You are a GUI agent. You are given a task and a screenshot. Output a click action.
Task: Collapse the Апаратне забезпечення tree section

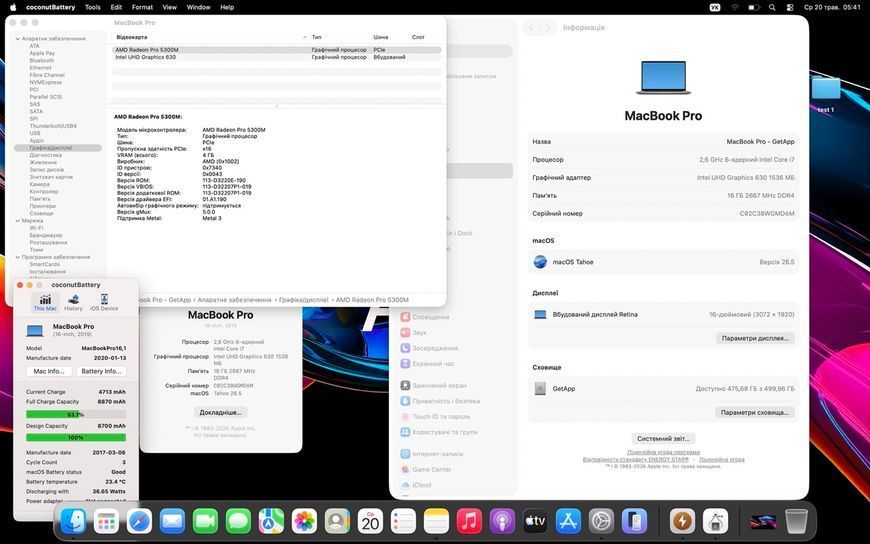[x=18, y=39]
